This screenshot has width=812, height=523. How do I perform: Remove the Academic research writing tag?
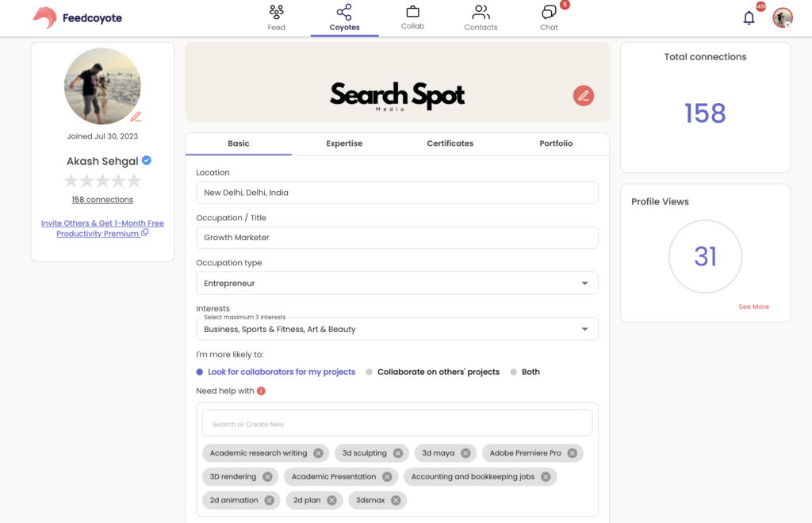[318, 453]
